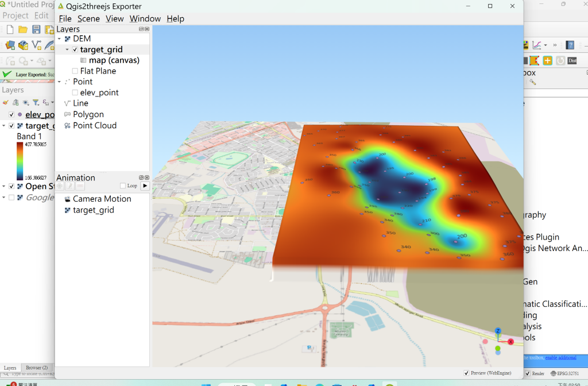Click the 'enable additional' link in toolbox

[x=560, y=357]
